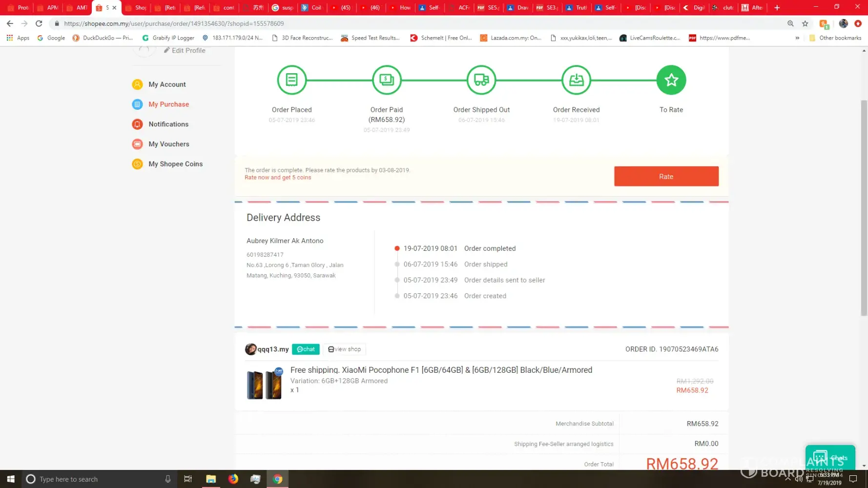Click the Order Received step icon

point(576,80)
